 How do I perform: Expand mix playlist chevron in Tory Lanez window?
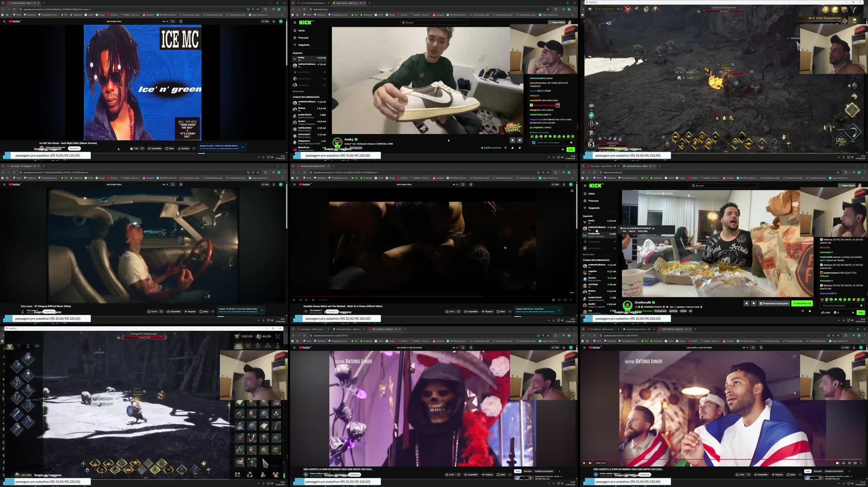[262, 310]
